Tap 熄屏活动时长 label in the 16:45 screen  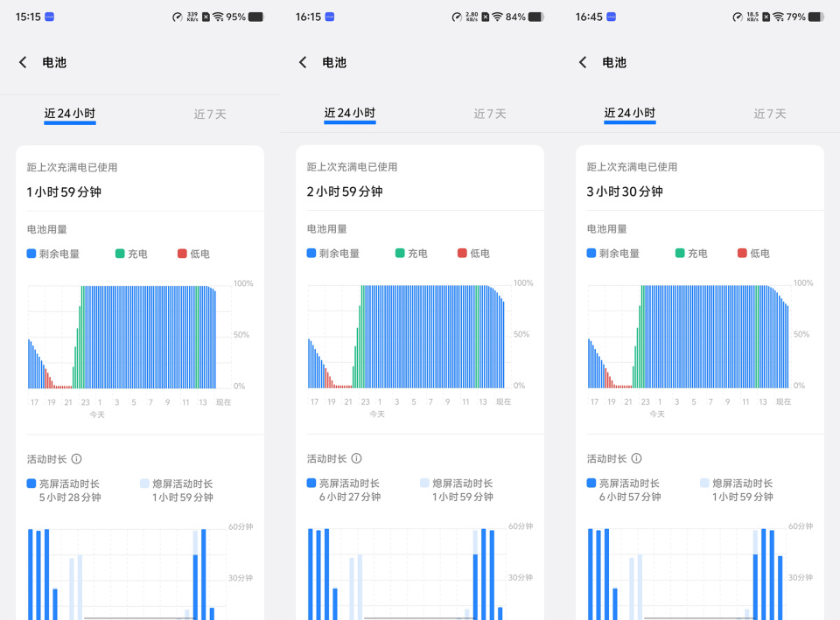tap(743, 483)
